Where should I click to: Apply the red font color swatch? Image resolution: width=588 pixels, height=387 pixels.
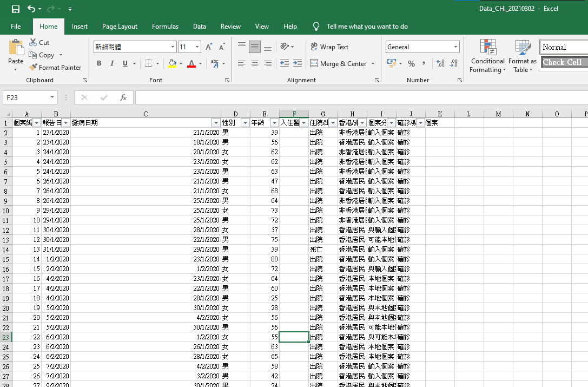point(191,64)
